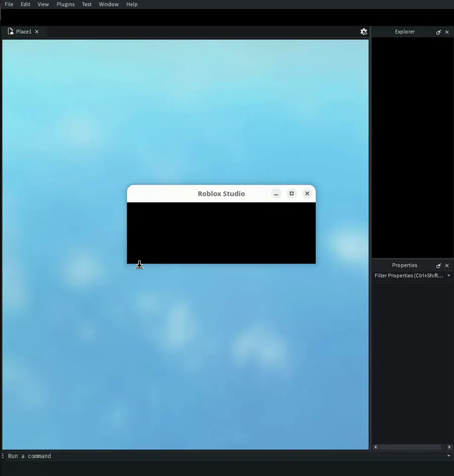This screenshot has width=454, height=476.
Task: Click the Explorer panel title
Action: click(x=405, y=32)
